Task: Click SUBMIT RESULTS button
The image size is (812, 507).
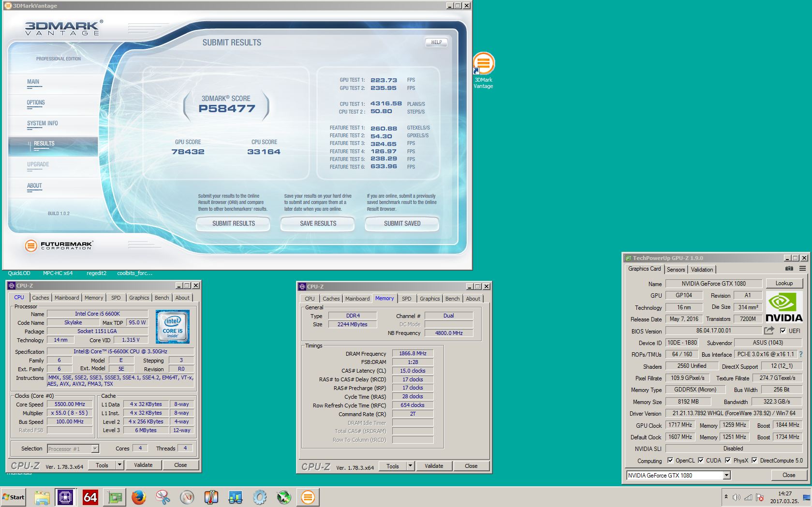Action: [233, 224]
